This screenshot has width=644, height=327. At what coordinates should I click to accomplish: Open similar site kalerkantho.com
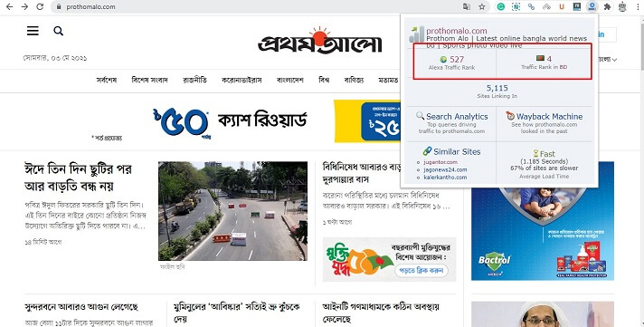point(445,178)
